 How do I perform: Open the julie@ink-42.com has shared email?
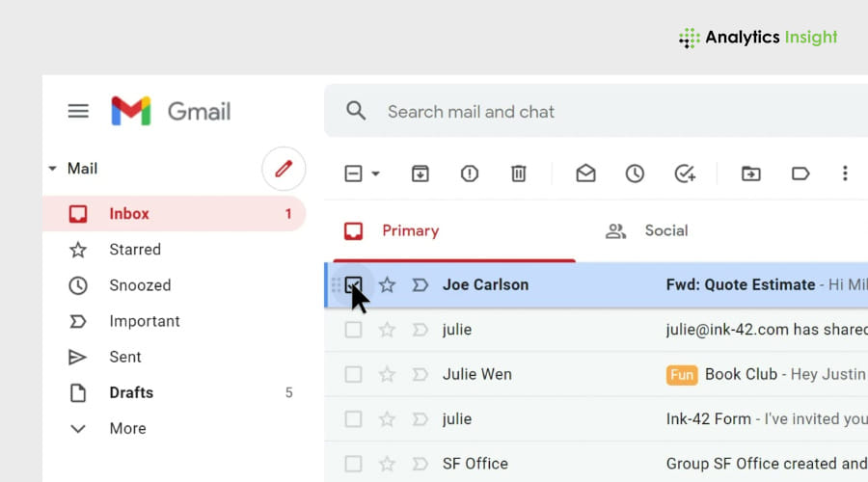pos(767,330)
